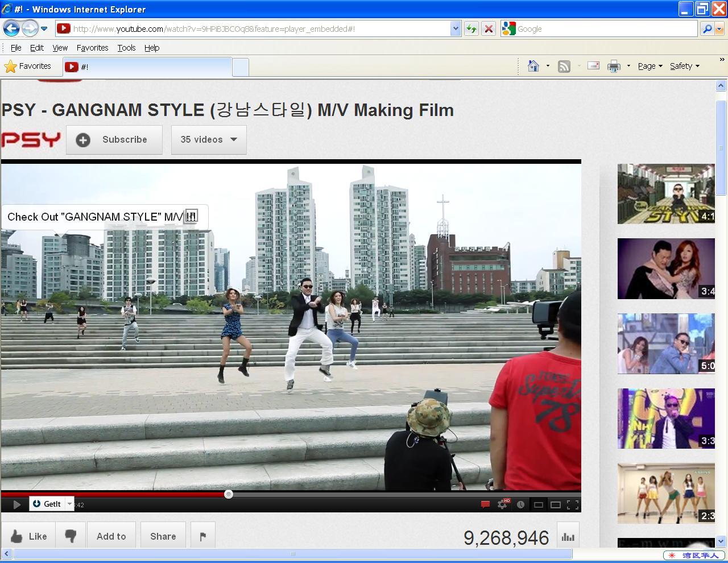The height and width of the screenshot is (563, 728).
Task: Open the Help menu
Action: [152, 48]
